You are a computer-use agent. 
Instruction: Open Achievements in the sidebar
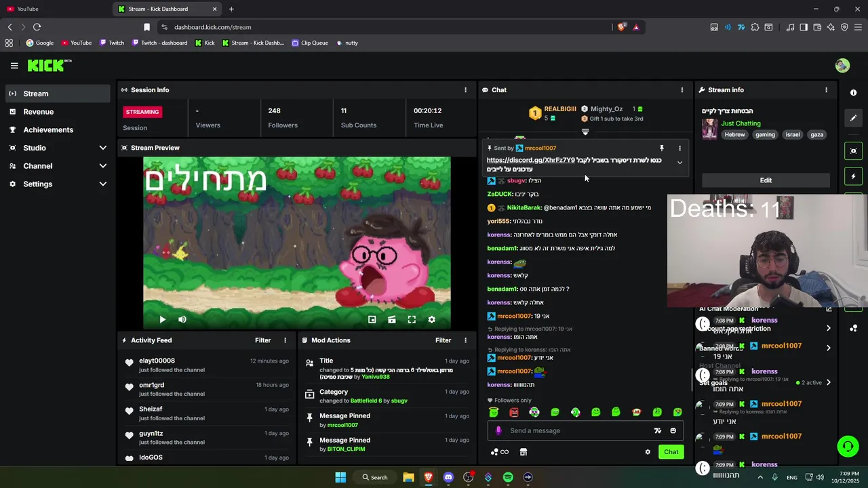click(58, 129)
